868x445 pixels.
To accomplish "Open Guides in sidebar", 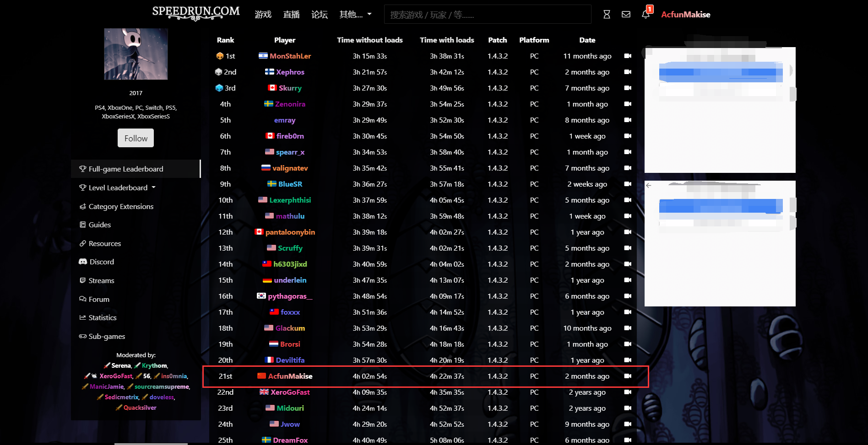I will coord(95,225).
